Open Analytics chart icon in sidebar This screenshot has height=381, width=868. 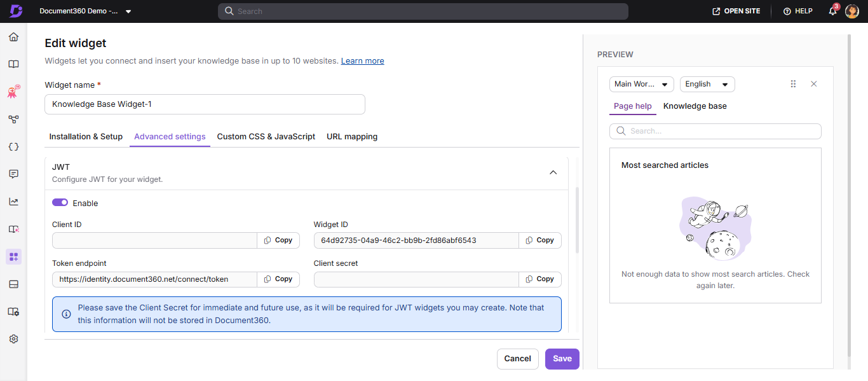click(x=13, y=202)
